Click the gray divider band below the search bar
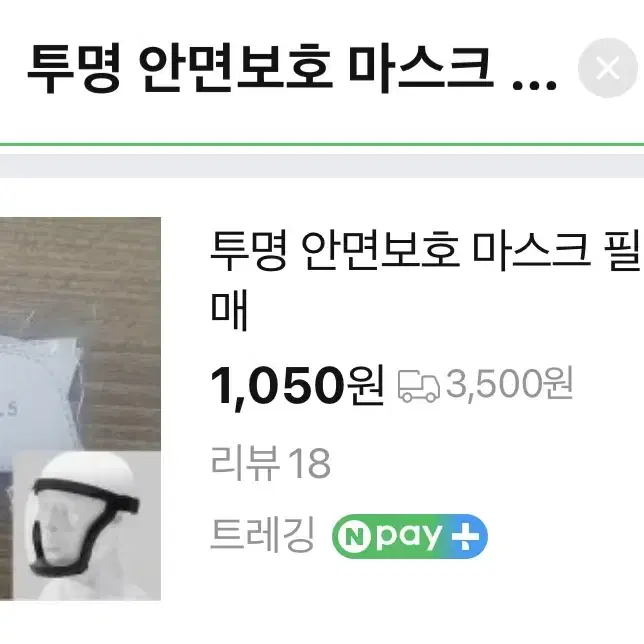The width and height of the screenshot is (644, 644). 322,166
